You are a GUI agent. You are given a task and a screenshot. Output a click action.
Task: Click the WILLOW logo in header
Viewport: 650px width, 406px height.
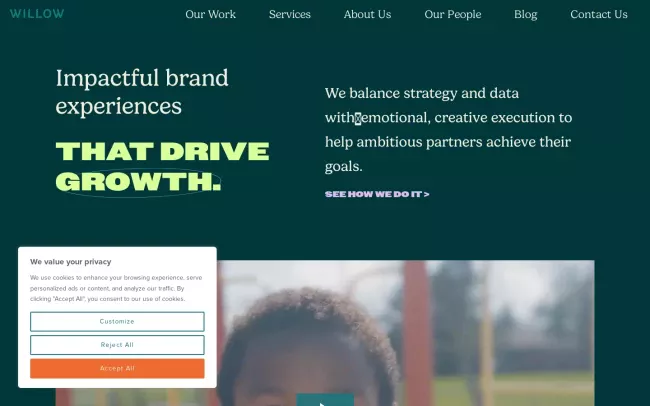(37, 14)
